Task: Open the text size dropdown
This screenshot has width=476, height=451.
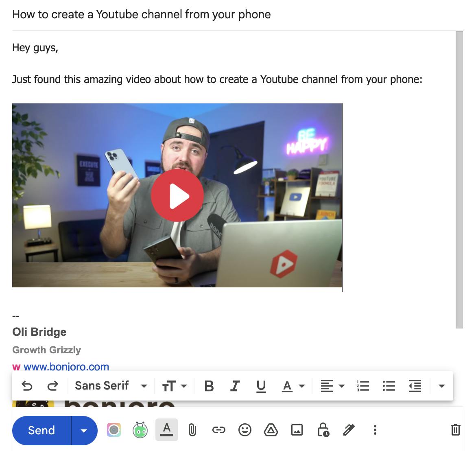Action: point(174,386)
